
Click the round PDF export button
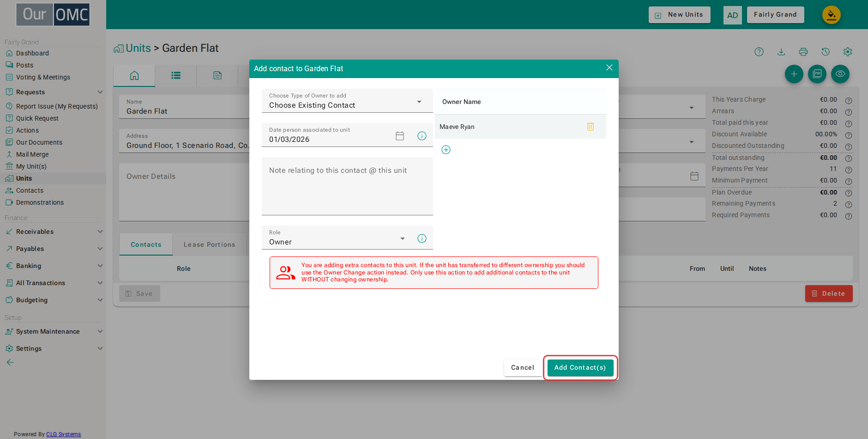(x=817, y=74)
